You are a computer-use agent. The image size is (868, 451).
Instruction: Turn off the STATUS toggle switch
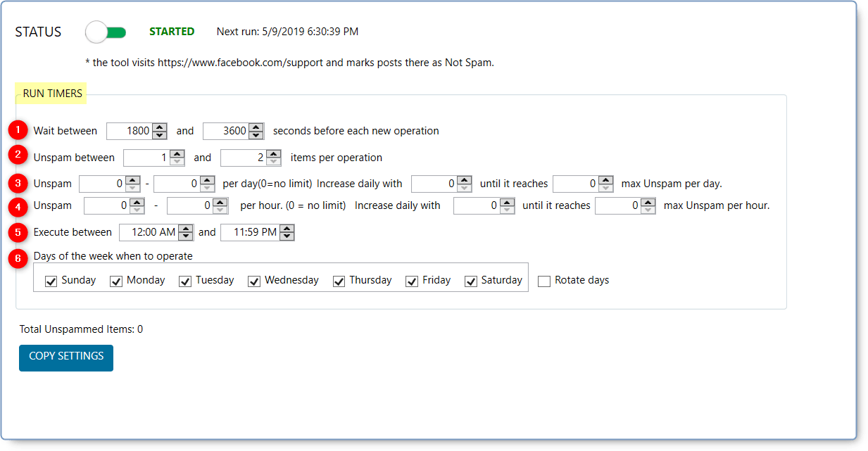pos(106,31)
